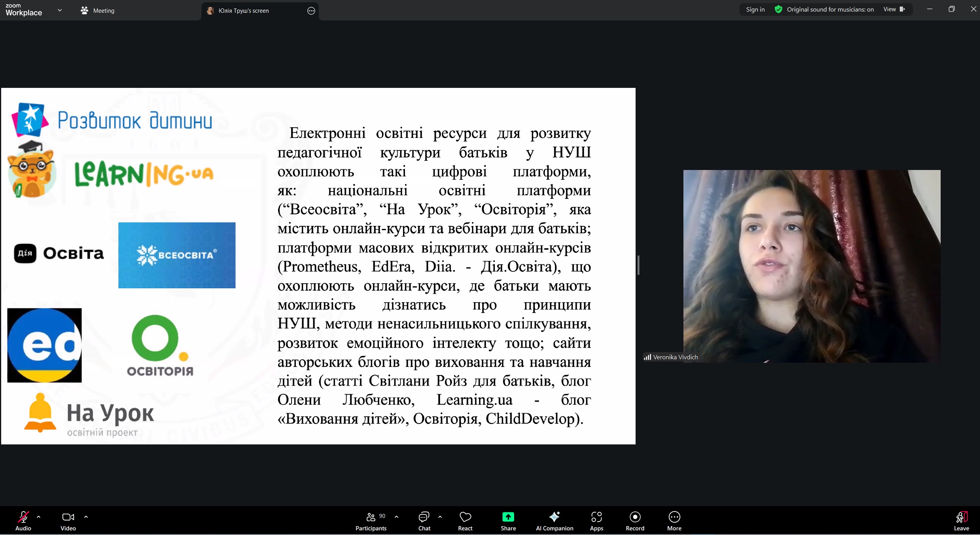Switch to the Meeting tab
This screenshot has width=980, height=535.
pyautogui.click(x=98, y=10)
